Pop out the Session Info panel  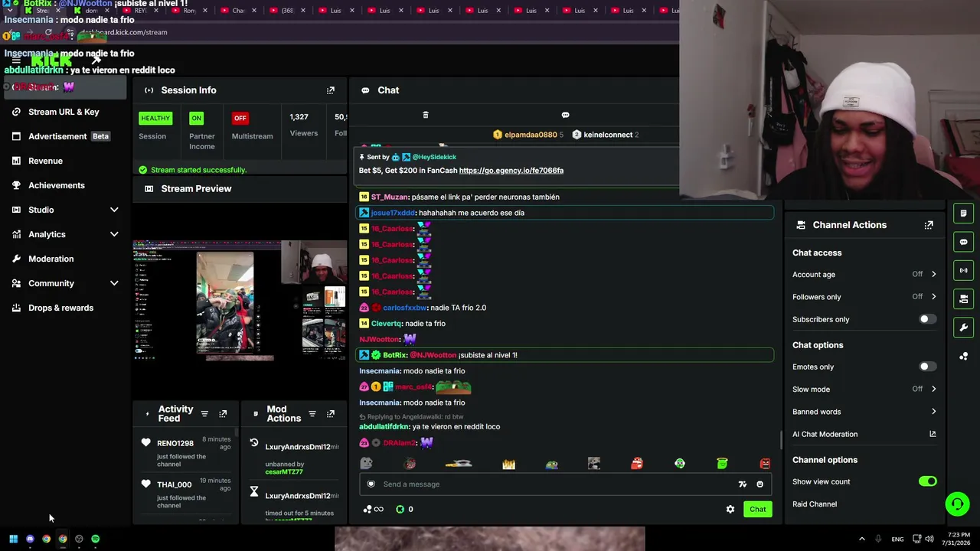(331, 90)
